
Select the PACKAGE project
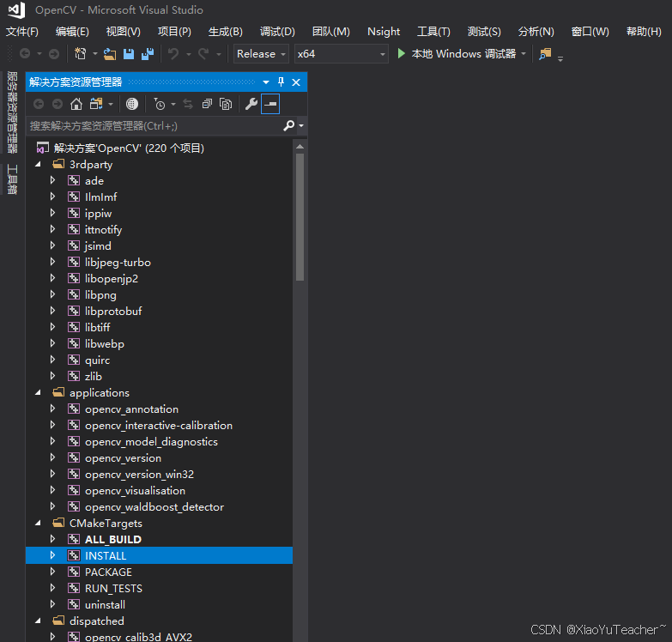108,572
